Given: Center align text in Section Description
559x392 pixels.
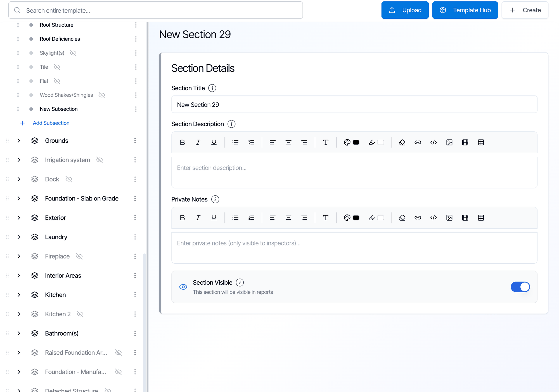Looking at the screenshot, I should (288, 142).
